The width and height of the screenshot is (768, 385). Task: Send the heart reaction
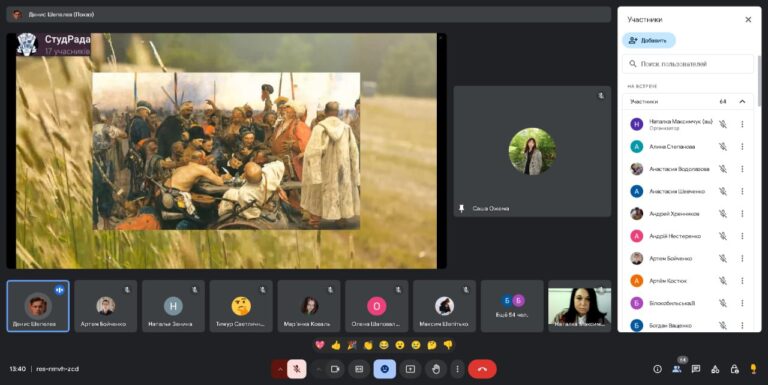pyautogui.click(x=320, y=345)
